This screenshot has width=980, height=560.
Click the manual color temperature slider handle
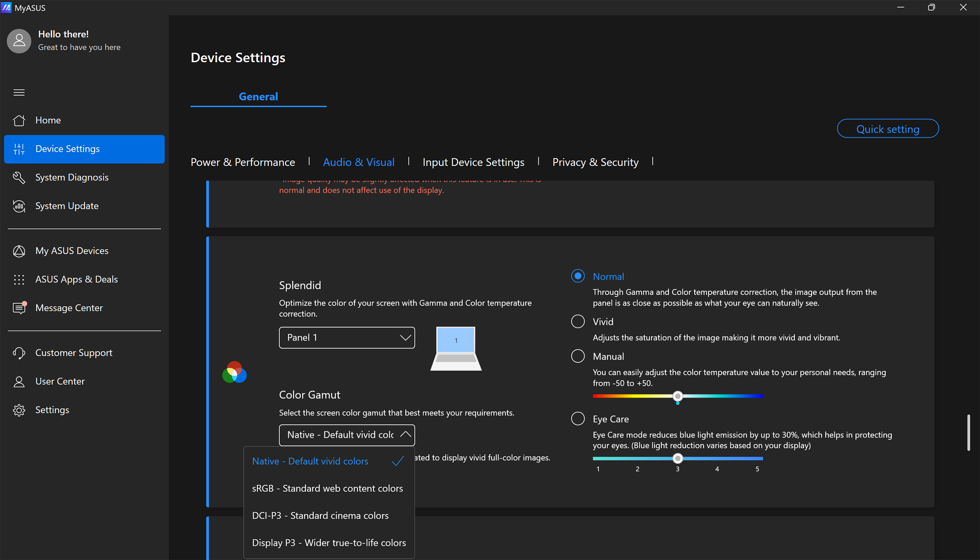coord(678,396)
